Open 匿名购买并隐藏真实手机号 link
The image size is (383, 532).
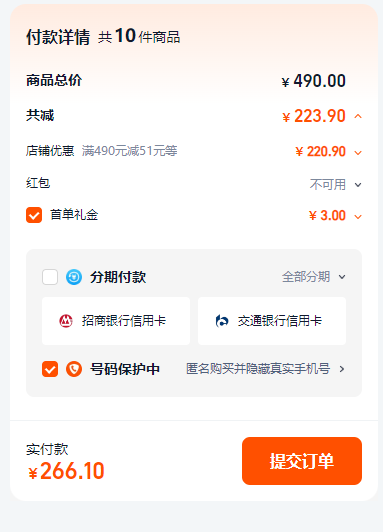tap(258, 369)
